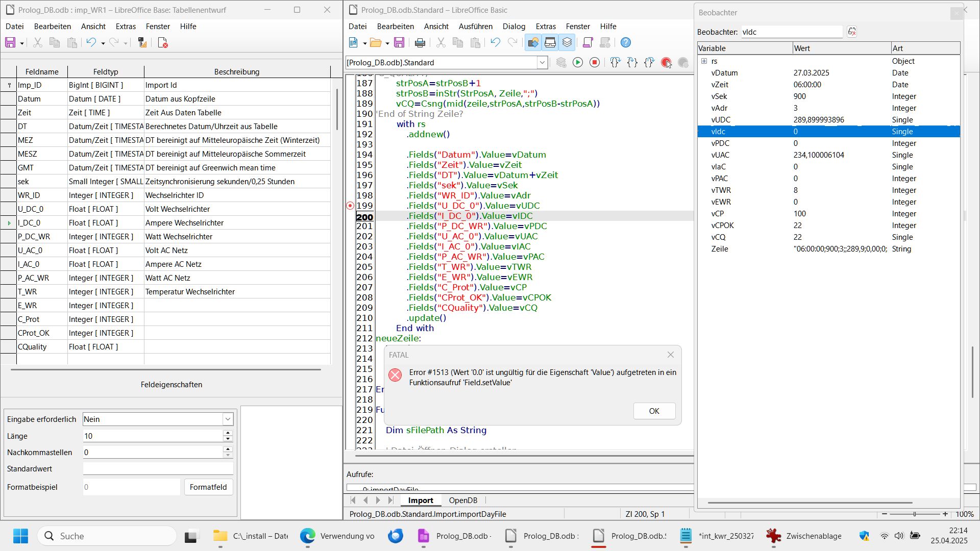
Task: Go to last module tab arrow
Action: [390, 500]
